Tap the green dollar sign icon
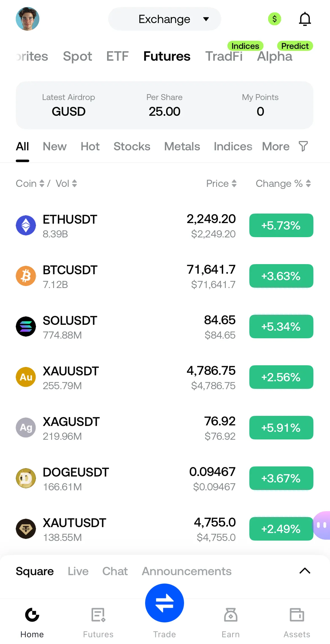This screenshot has height=644, width=330. 275,19
